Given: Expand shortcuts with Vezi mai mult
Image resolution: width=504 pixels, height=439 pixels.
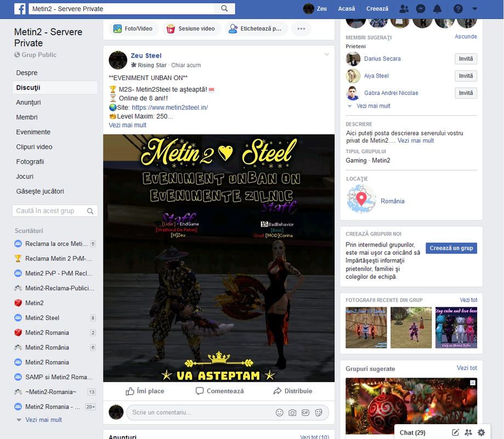Looking at the screenshot, I should [x=43, y=420].
